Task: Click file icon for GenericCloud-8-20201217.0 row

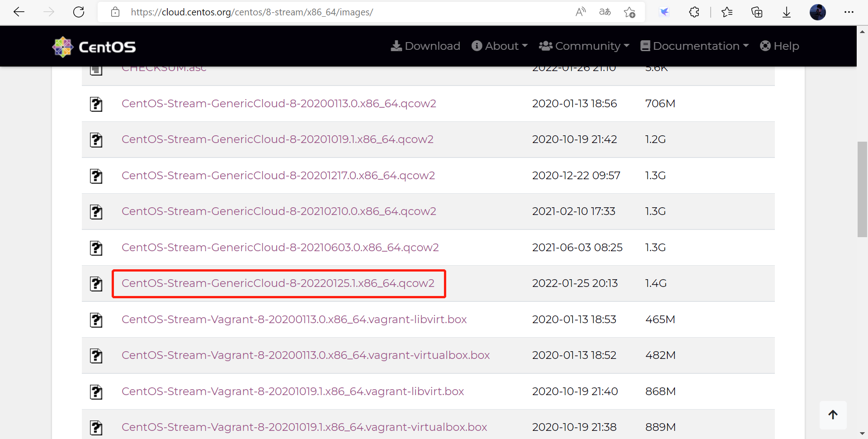Action: coord(96,176)
